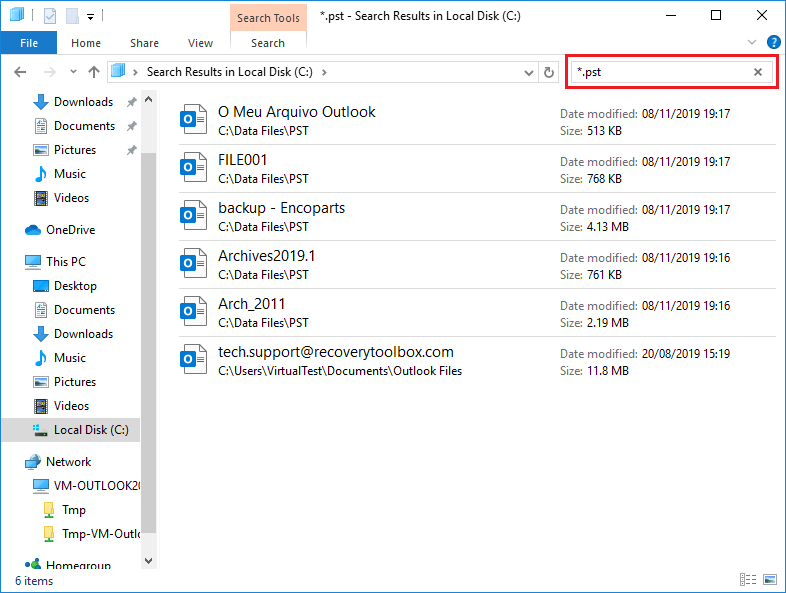Expand the ribbon with the chevron
786x593 pixels.
[x=752, y=42]
